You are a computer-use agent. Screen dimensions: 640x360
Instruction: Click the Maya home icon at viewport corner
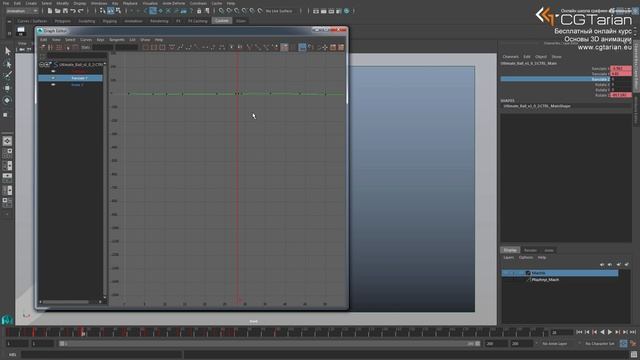pos(7,320)
